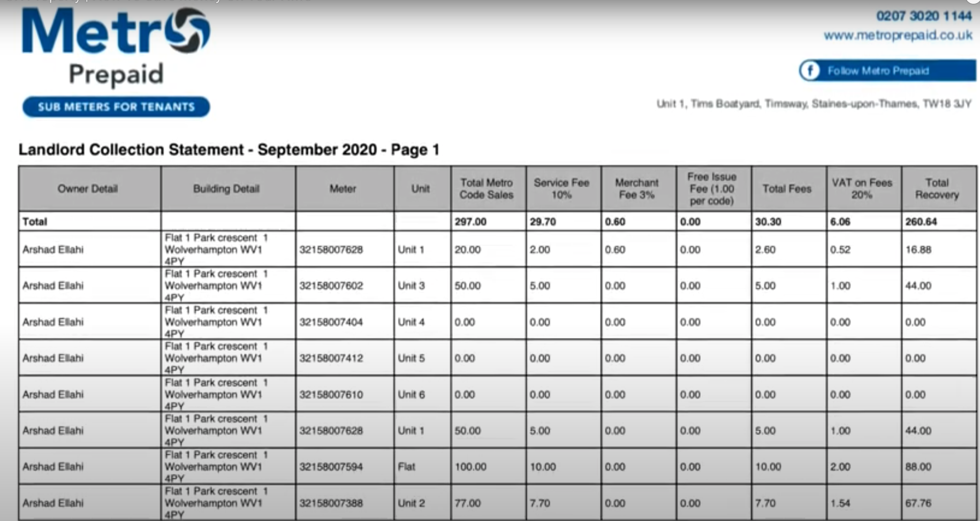This screenshot has width=980, height=521.
Task: Select total fees value 30.30
Action: tap(768, 221)
